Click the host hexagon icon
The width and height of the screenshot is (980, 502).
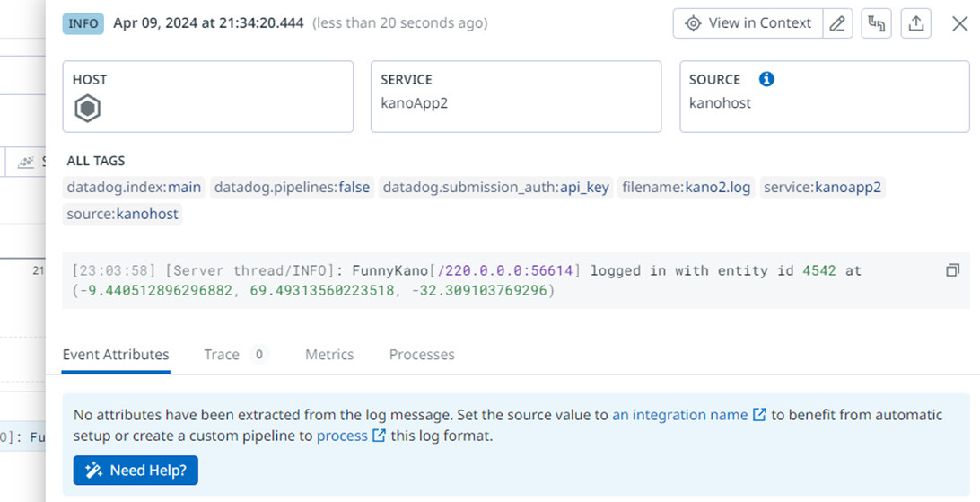pyautogui.click(x=88, y=109)
